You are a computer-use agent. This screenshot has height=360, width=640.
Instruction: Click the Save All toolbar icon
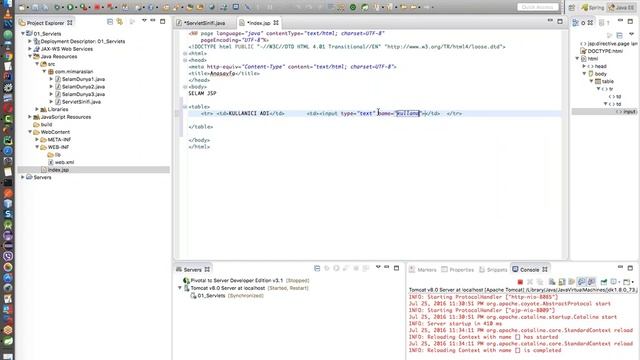click(44, 7)
